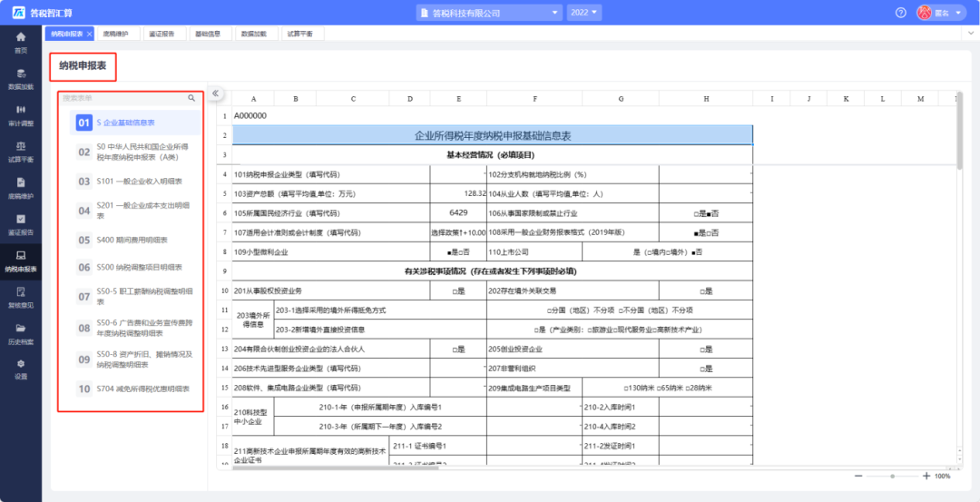The width and height of the screenshot is (980, 502).
Task: Select form 04 S201 一般企业成本支出明细表
Action: coord(135,211)
